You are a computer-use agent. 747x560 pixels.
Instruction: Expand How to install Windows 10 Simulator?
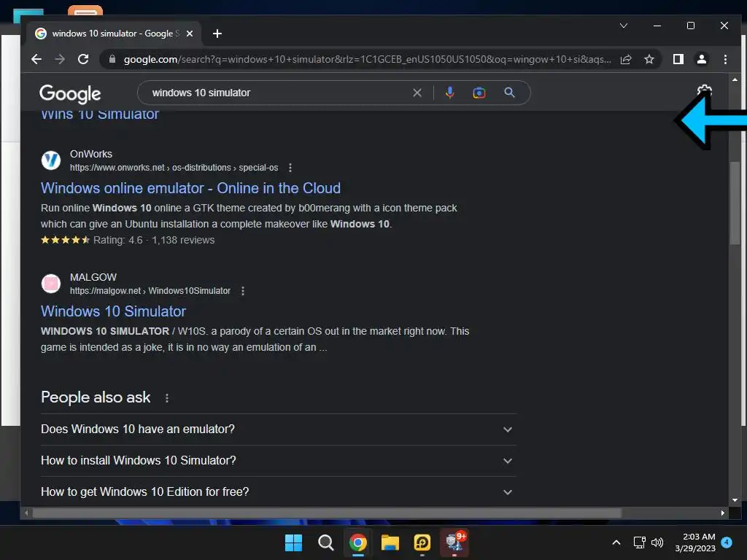[278, 461]
